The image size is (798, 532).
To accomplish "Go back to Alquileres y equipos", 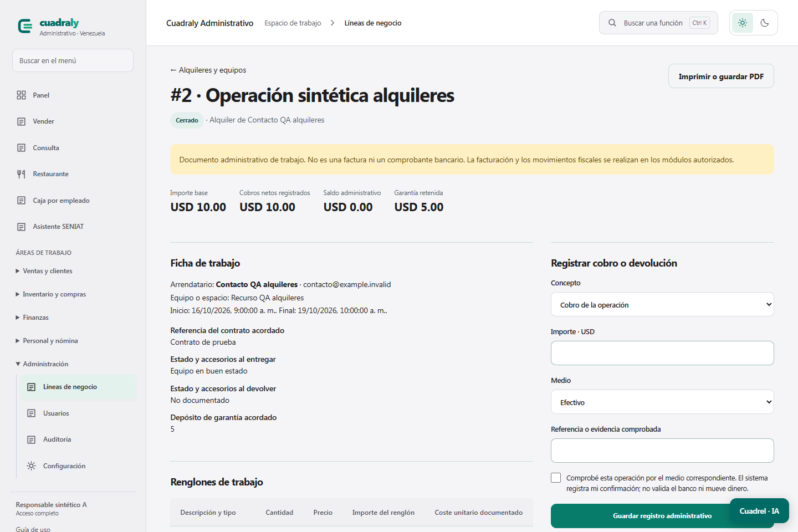I will point(208,70).
